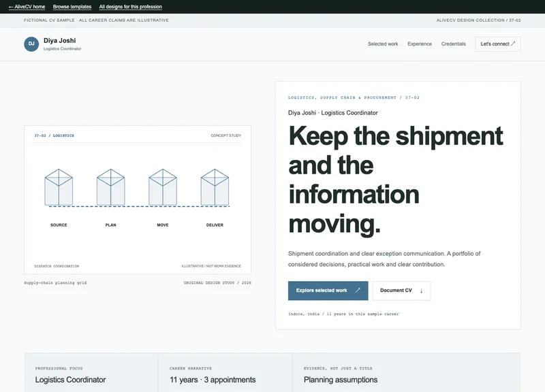The height and width of the screenshot is (392, 545).
Task: Click the '11 years · 3 appointments' card
Action: pos(225,372)
